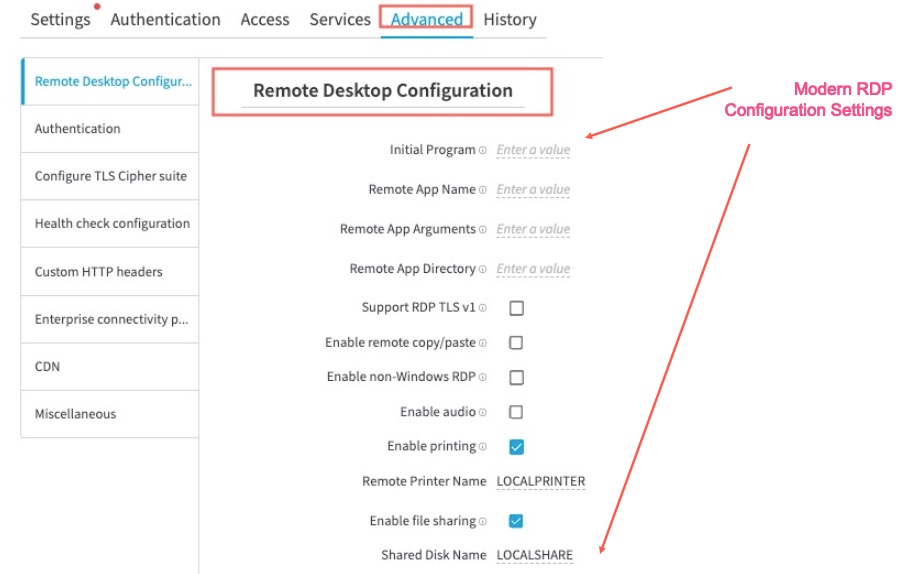Viewport: 900px width, 574px height.
Task: Click info icon beside Enable remote copy/paste
Action: click(x=483, y=344)
